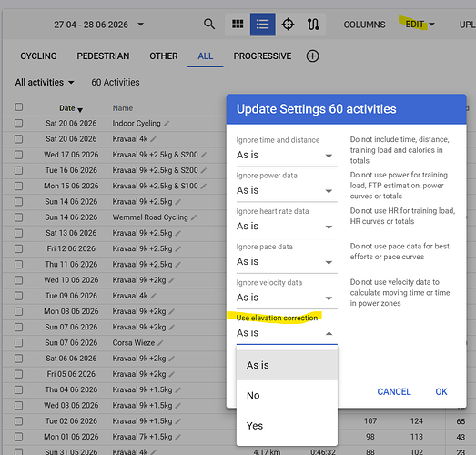Click the search magnifier icon

tap(209, 24)
